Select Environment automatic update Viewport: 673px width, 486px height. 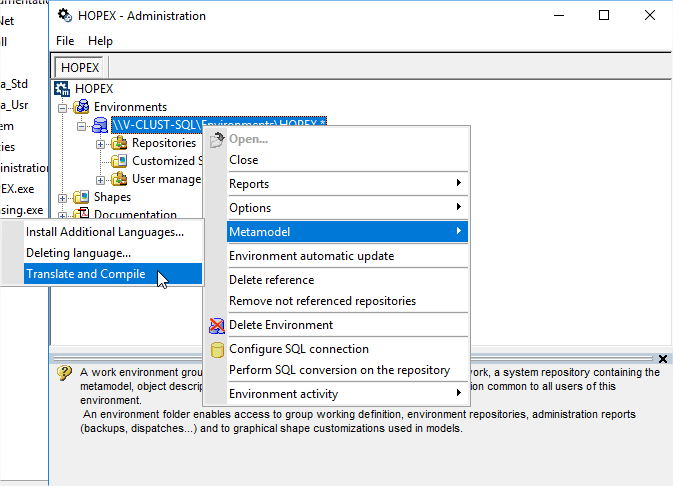311,256
